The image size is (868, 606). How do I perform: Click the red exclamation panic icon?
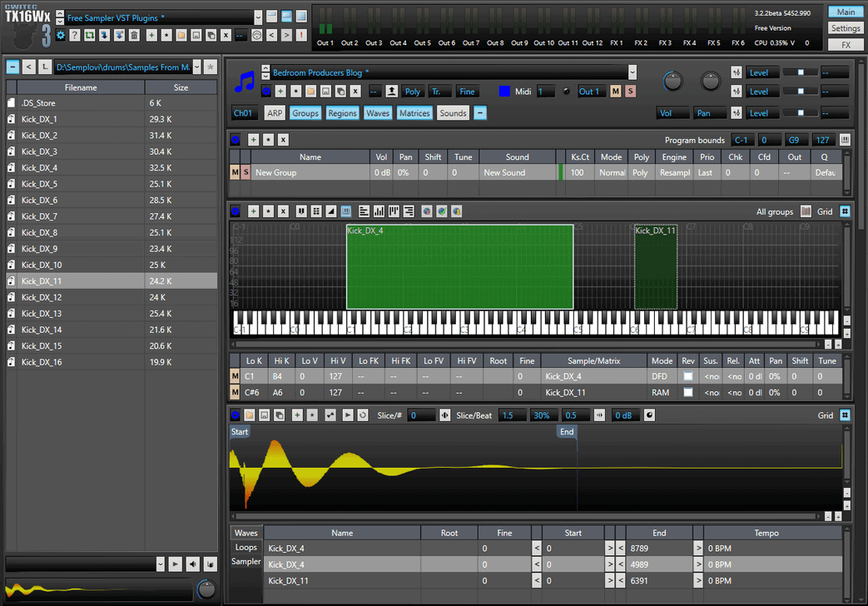[x=300, y=35]
